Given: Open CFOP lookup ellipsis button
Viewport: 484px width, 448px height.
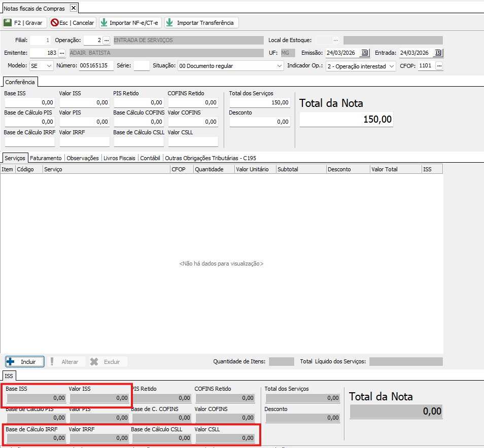Looking at the screenshot, I should [x=439, y=66].
